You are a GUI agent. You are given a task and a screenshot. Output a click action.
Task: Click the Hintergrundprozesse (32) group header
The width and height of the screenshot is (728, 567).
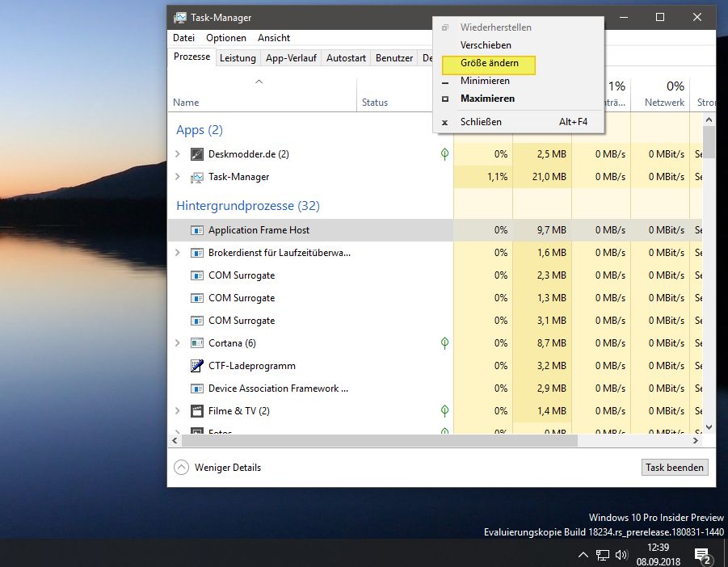(248, 206)
